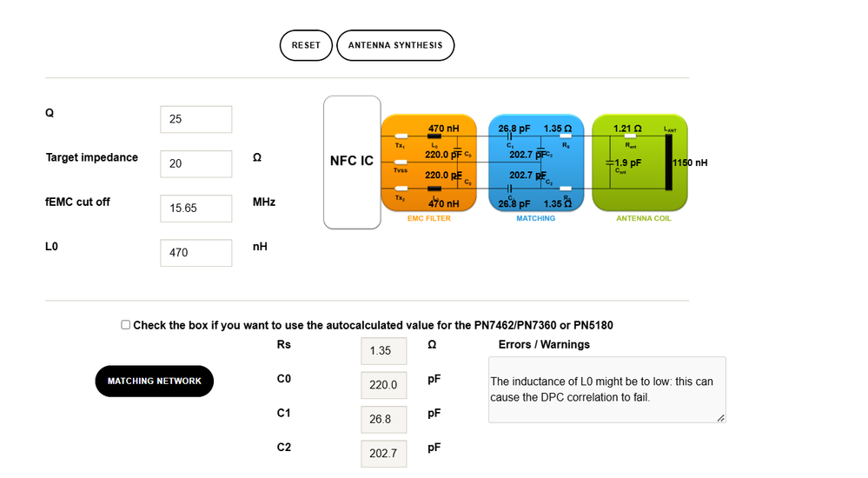Click the L0 inductance input
Viewport: 868px width, 478px height.
(x=195, y=253)
